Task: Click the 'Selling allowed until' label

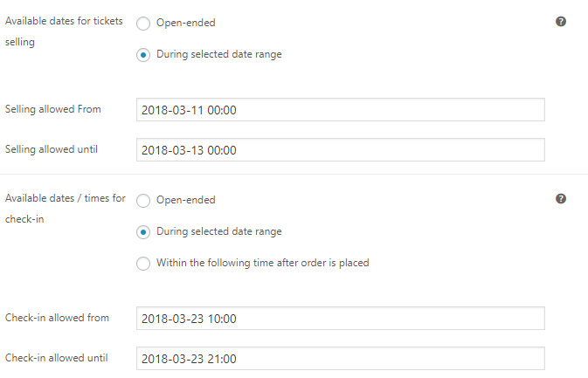Action: pos(52,149)
